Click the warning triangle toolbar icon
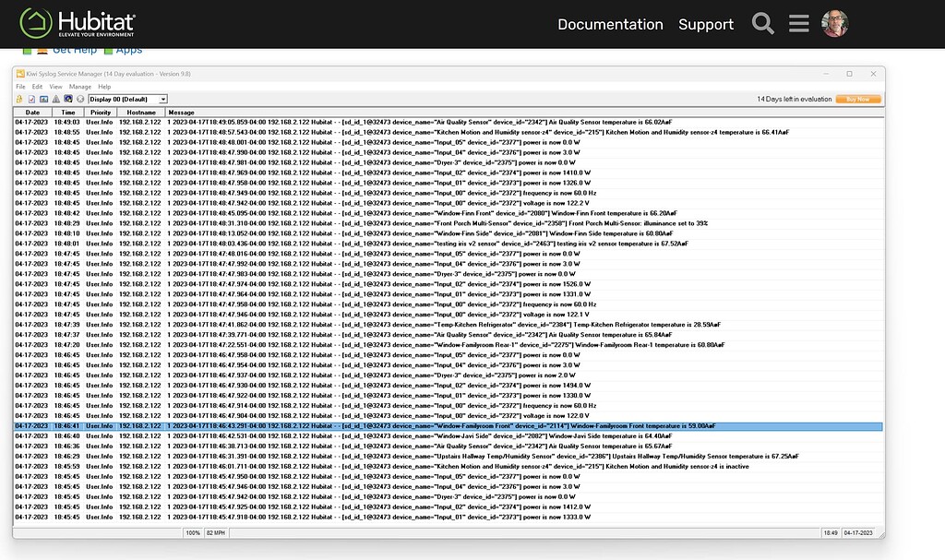The width and height of the screenshot is (945, 560). 55,99
